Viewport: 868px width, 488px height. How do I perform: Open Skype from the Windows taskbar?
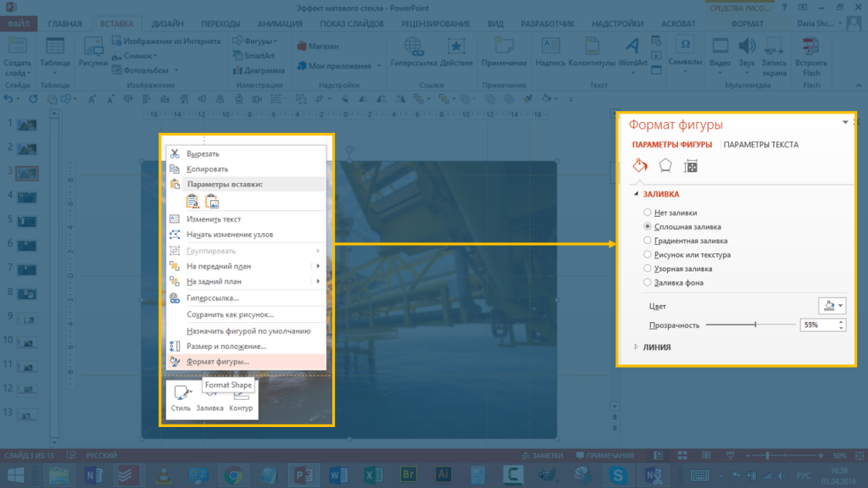[618, 475]
